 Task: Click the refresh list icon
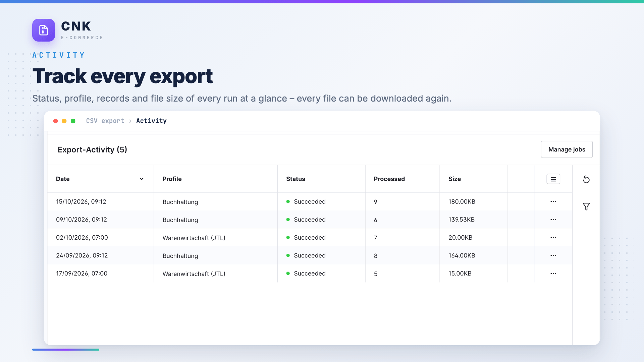pyautogui.click(x=586, y=179)
